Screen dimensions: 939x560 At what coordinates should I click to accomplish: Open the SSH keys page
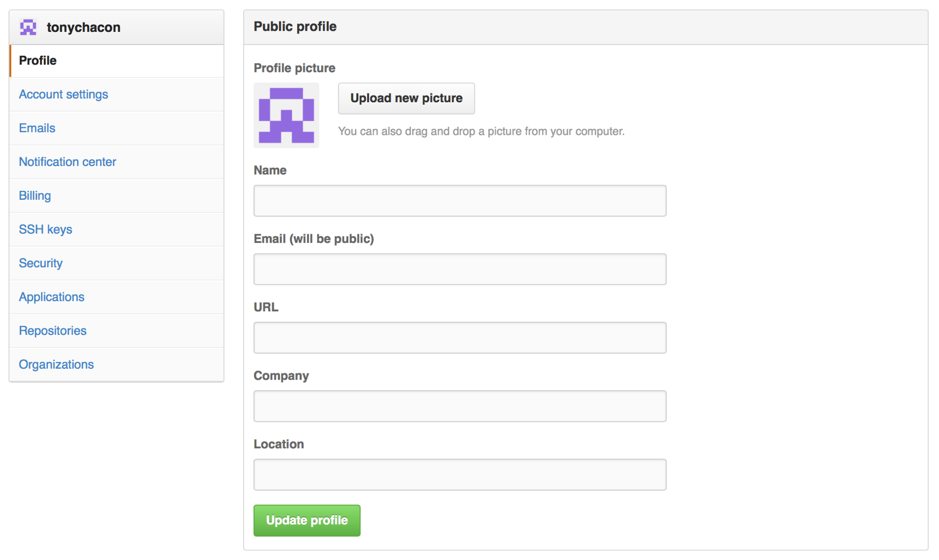45,229
